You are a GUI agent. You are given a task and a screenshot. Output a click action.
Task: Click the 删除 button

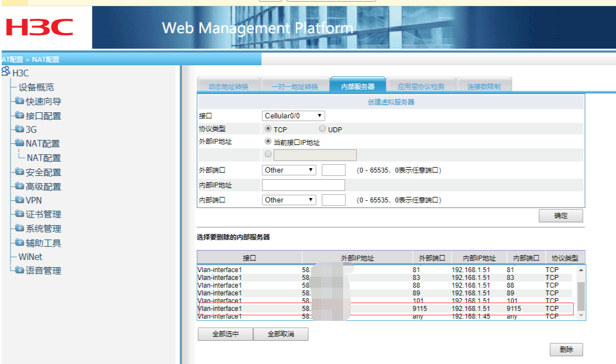click(566, 350)
